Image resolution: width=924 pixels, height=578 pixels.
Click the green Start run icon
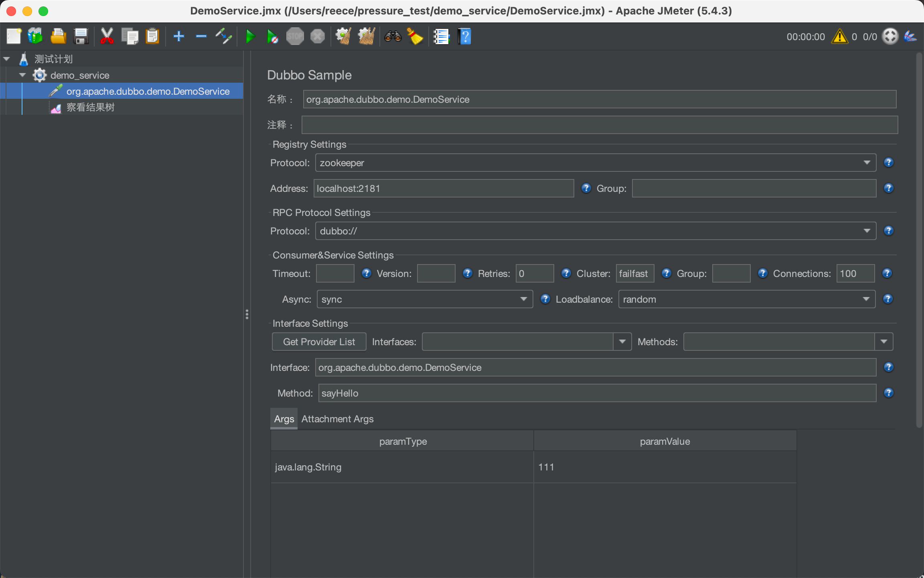click(250, 37)
